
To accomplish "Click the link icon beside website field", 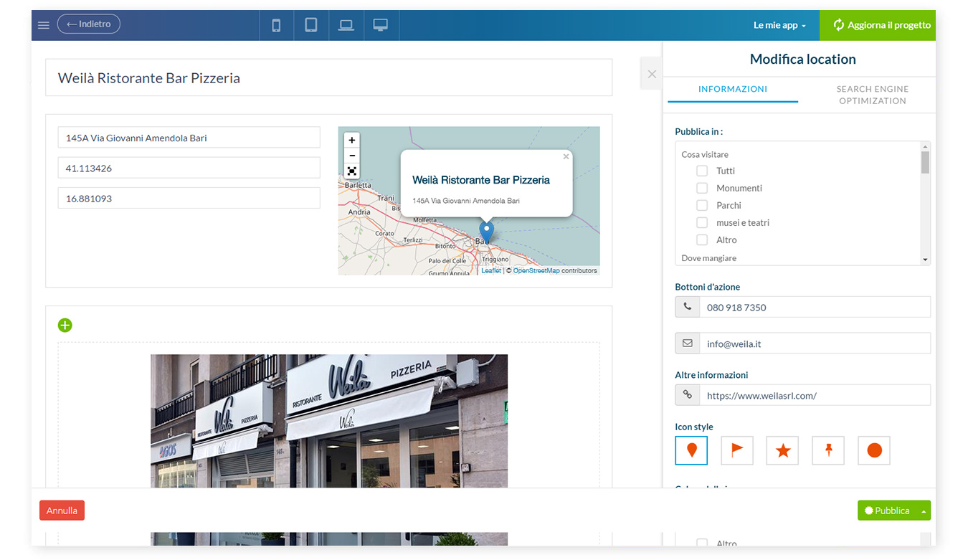I will pos(688,395).
